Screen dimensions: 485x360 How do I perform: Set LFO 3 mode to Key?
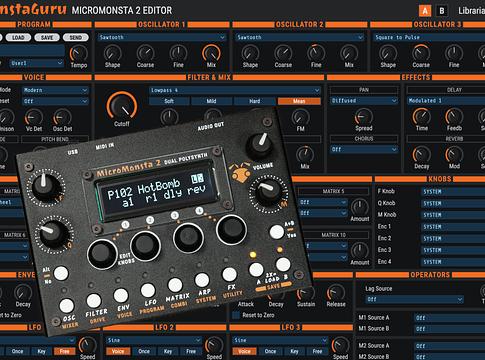point(294,351)
